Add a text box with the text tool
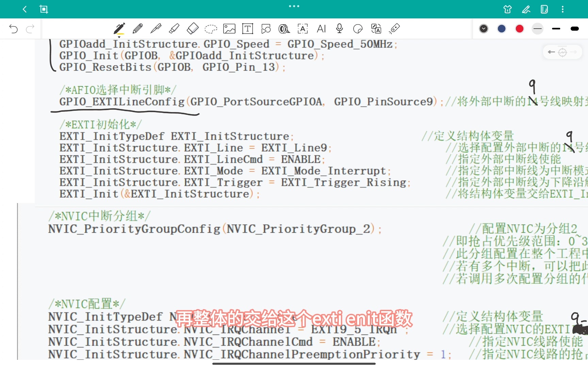 [x=248, y=29]
